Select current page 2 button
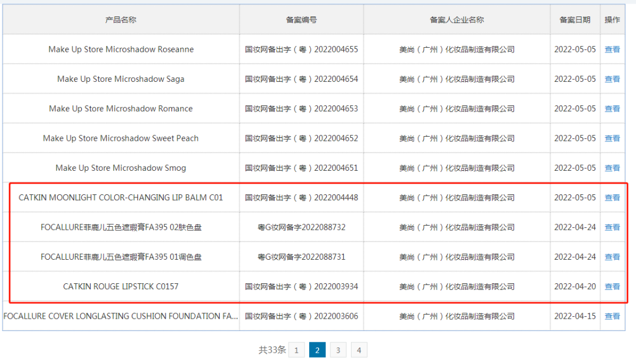The image size is (636, 364). pos(317,350)
